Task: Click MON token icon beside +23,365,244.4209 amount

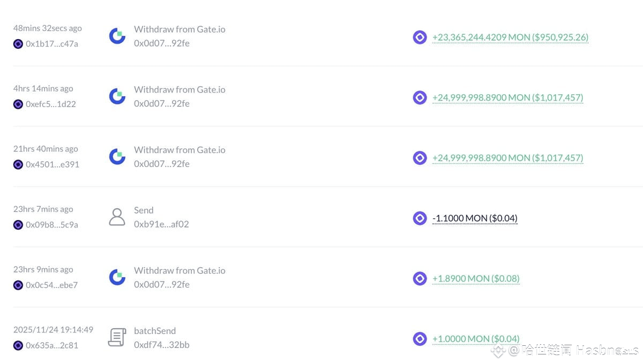Action: coord(420,37)
